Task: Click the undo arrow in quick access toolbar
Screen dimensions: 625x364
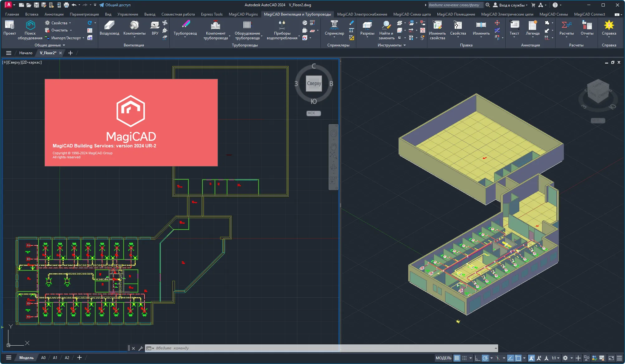Action: coord(74,5)
